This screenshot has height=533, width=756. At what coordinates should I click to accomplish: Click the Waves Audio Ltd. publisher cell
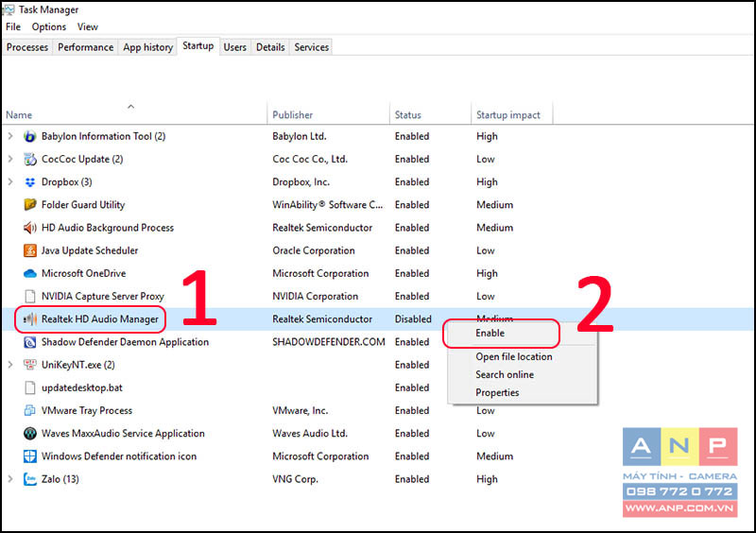tap(310, 434)
